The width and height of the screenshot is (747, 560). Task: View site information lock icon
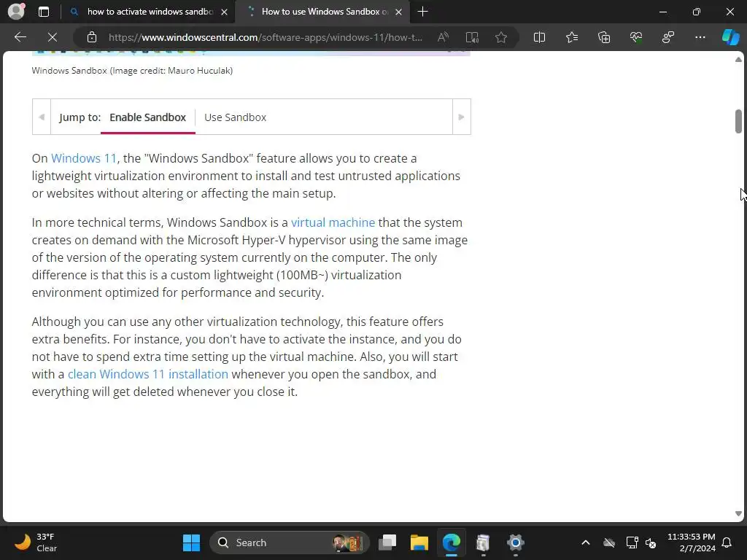pos(92,37)
